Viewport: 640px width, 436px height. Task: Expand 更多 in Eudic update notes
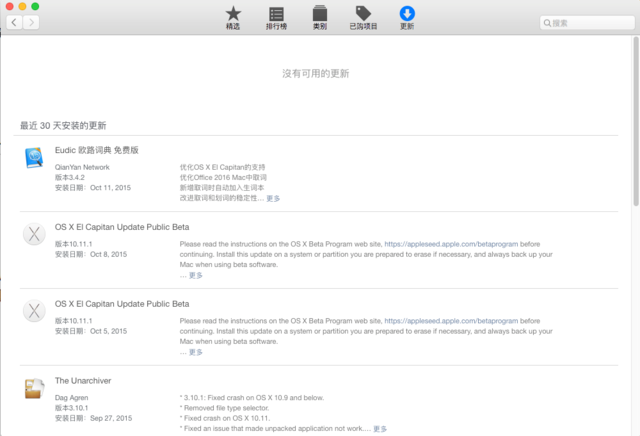pyautogui.click(x=273, y=198)
